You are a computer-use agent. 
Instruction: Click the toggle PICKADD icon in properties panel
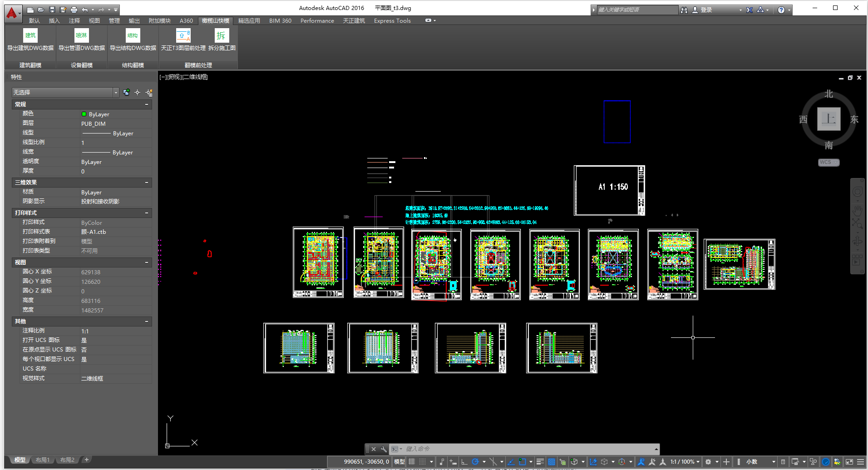tap(126, 92)
